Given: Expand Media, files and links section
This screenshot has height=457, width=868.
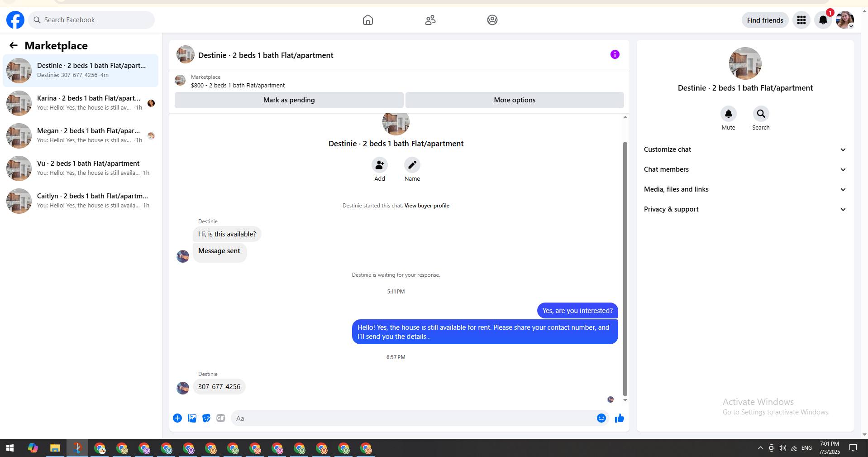Looking at the screenshot, I should pos(745,189).
